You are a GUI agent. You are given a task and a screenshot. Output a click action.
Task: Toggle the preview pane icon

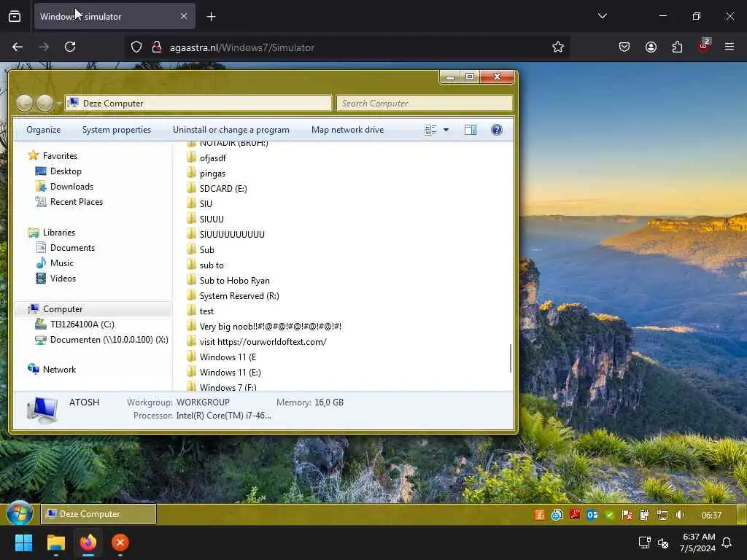click(471, 130)
